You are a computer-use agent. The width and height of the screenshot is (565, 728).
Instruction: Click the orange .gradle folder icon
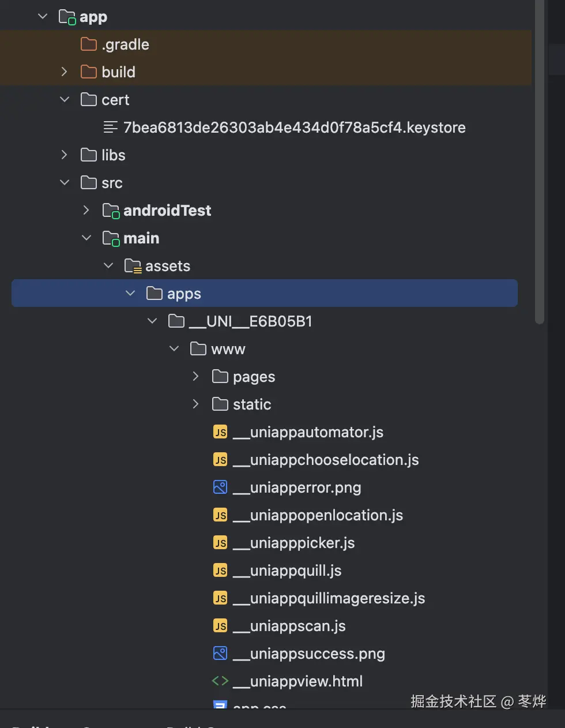(x=89, y=44)
